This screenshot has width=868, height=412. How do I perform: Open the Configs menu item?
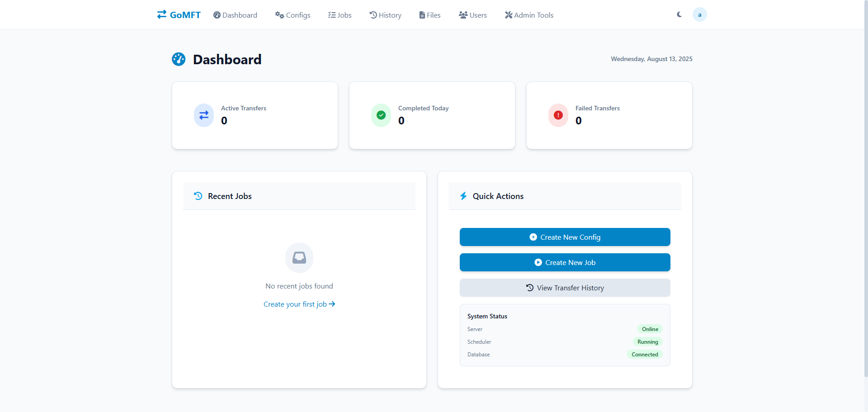pyautogui.click(x=293, y=15)
